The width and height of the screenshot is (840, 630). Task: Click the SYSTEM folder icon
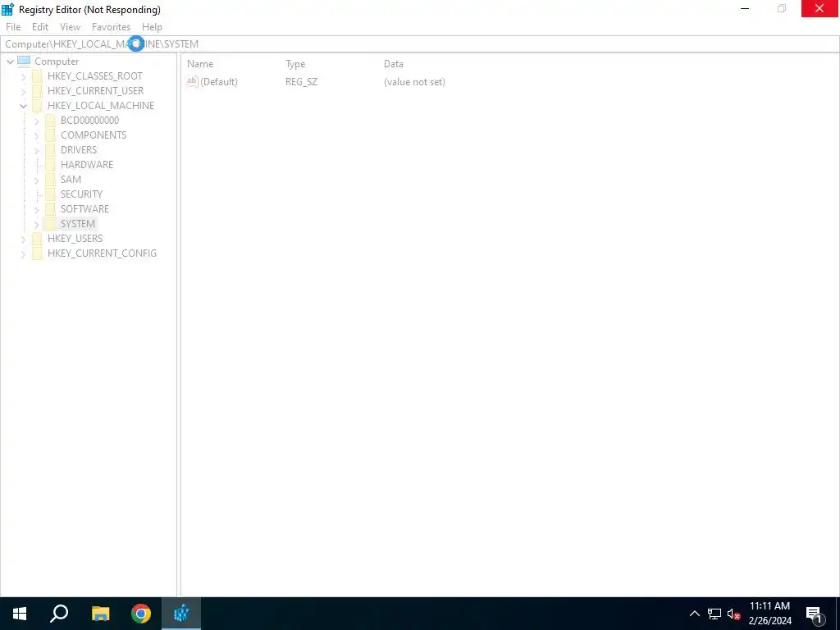click(50, 223)
